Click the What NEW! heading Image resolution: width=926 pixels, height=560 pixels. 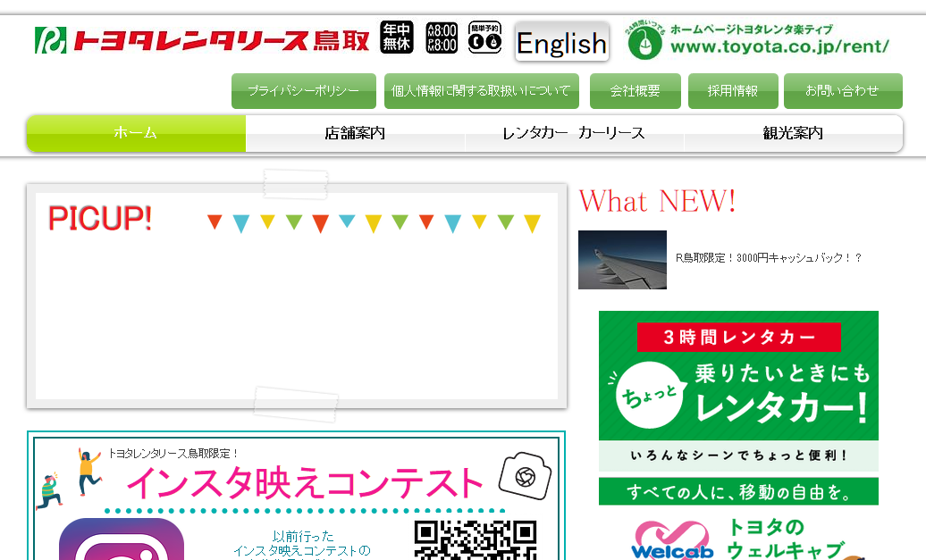tap(657, 201)
